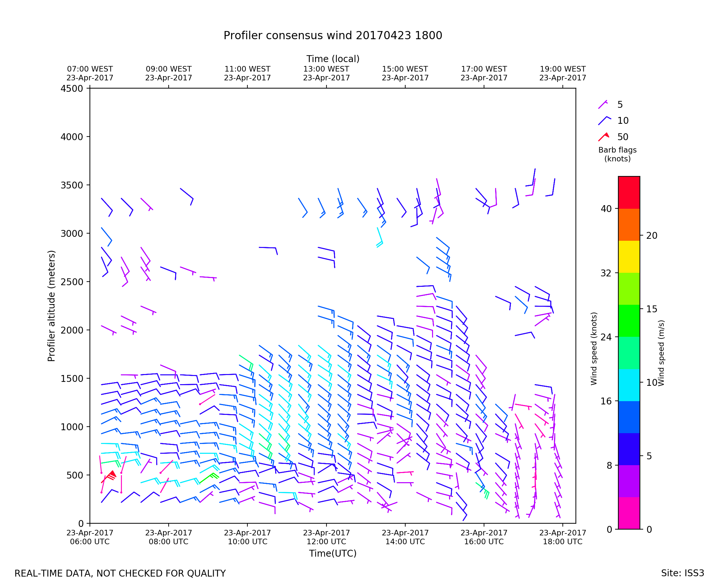Click the plot title 'Profiler consensus wind'
Screen dimensions: 719x588
point(333,36)
